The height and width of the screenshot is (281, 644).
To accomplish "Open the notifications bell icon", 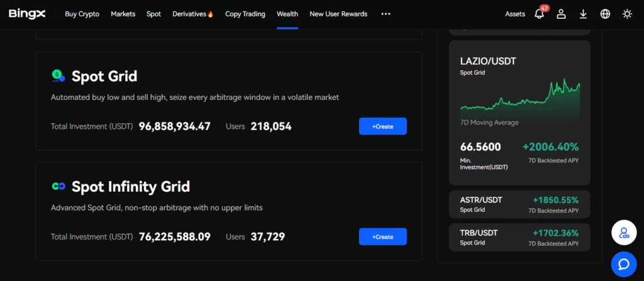I will click(x=539, y=14).
